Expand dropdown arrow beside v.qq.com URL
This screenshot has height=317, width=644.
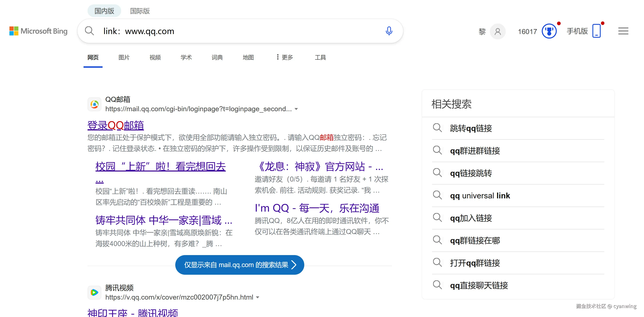point(258,297)
